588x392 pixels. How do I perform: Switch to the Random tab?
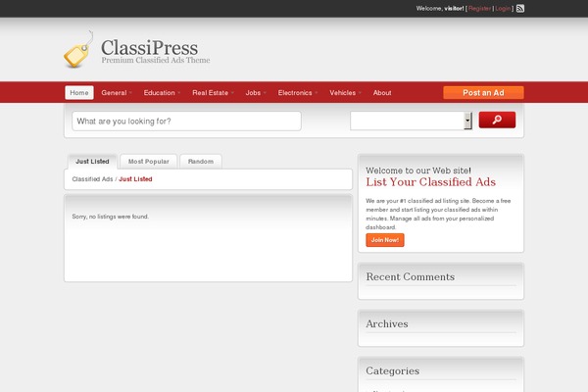click(x=201, y=162)
